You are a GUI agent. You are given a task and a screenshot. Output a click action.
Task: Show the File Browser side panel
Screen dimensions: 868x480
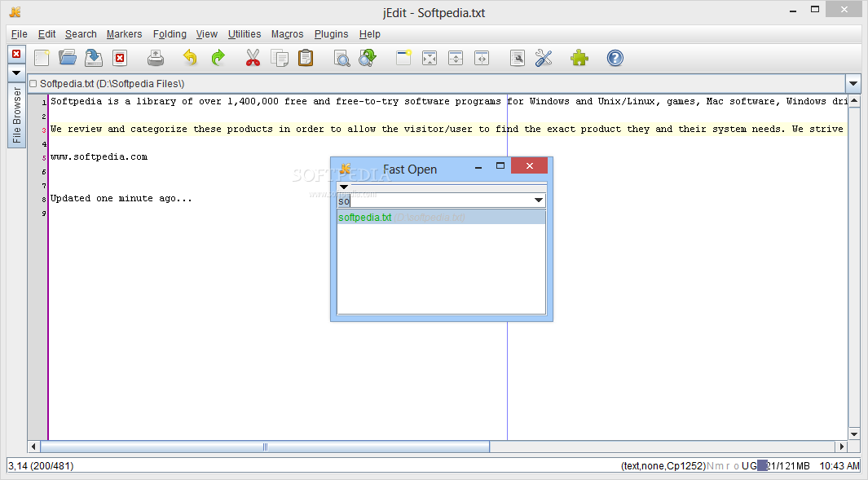[x=16, y=115]
